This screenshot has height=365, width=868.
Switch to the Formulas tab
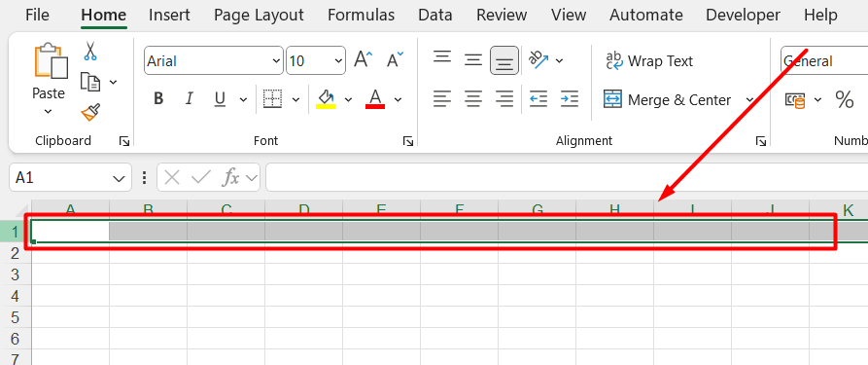point(361,15)
